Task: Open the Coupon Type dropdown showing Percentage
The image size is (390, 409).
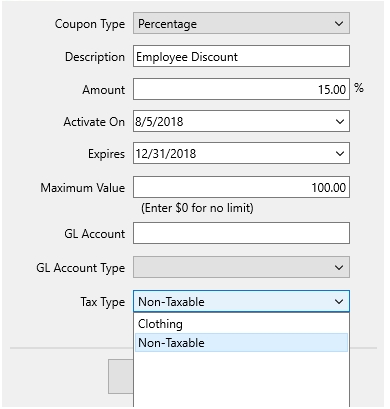Action: click(241, 23)
